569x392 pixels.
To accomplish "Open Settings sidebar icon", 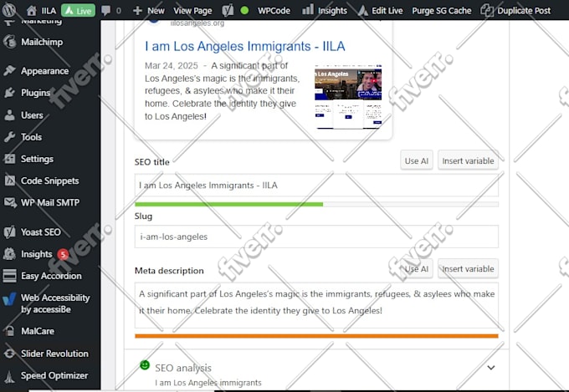I will click(x=10, y=159).
